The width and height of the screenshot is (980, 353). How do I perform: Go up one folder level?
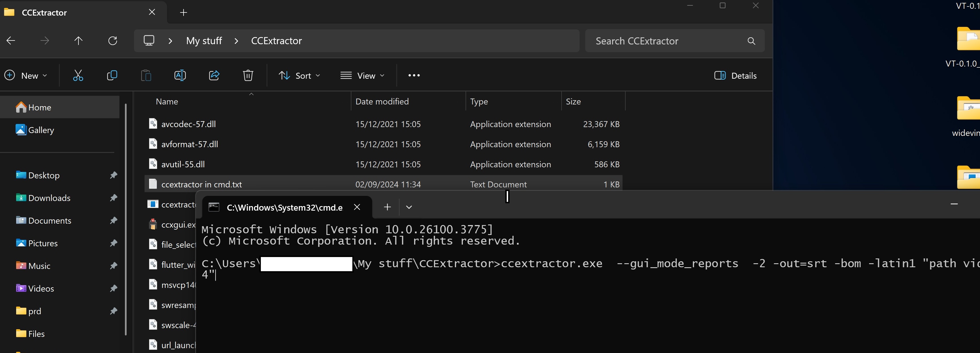(x=78, y=41)
